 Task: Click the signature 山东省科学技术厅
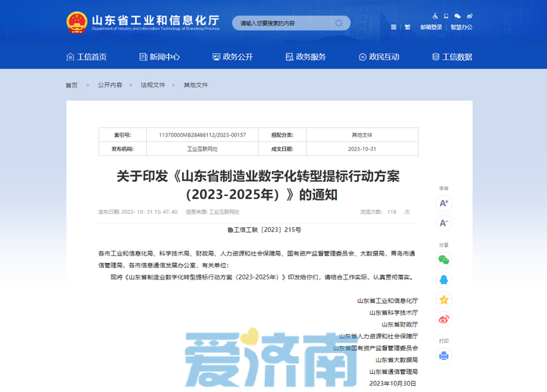[394, 312]
